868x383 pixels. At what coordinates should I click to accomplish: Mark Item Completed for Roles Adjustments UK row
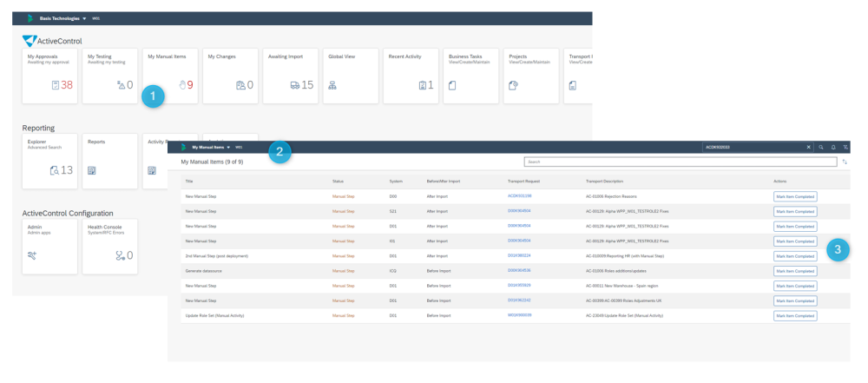(795, 300)
